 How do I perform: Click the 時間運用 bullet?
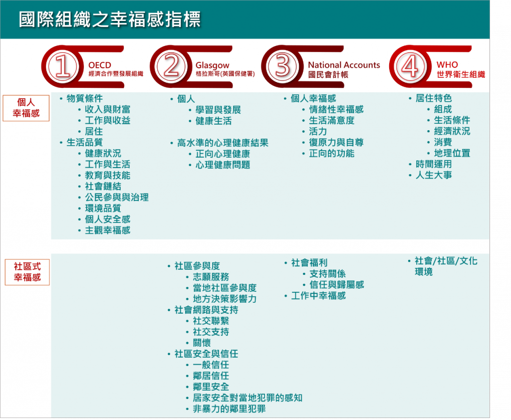[x=434, y=164]
